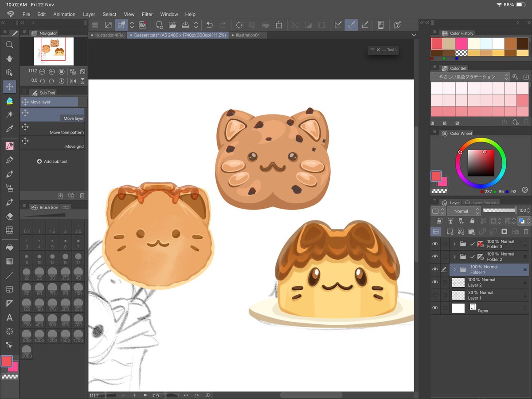The height and width of the screenshot is (399, 532).
Task: Select the Text tool
Action: [9, 317]
